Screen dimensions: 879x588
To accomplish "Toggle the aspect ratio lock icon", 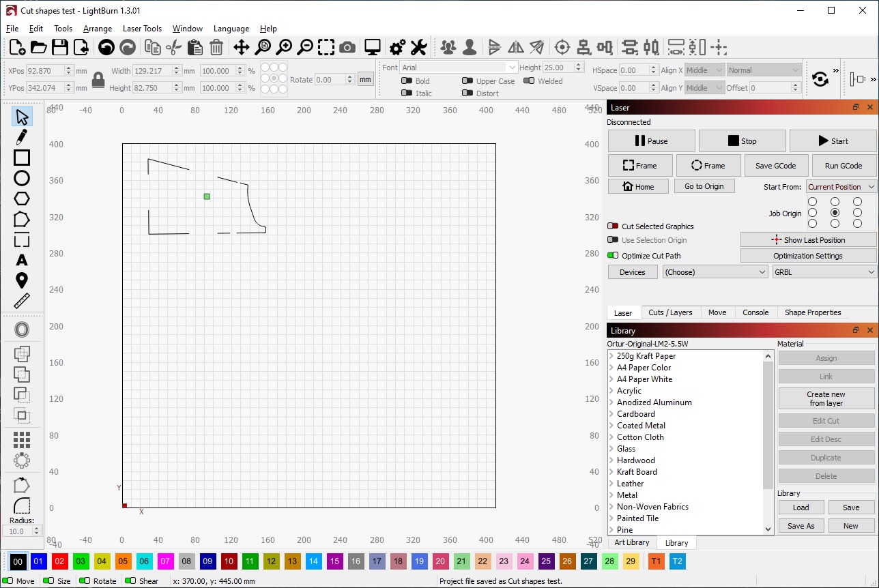I will click(98, 80).
